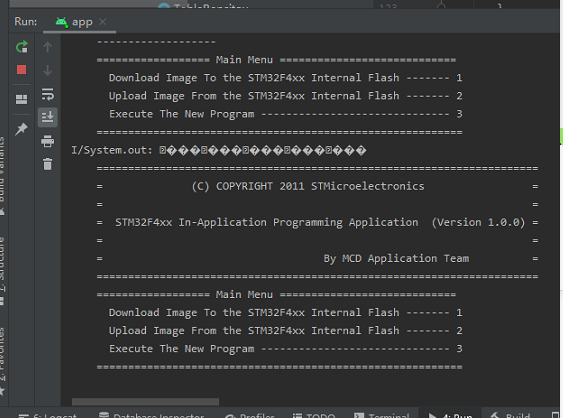
Task: Toggle soft-wrap in console output
Action: [47, 94]
